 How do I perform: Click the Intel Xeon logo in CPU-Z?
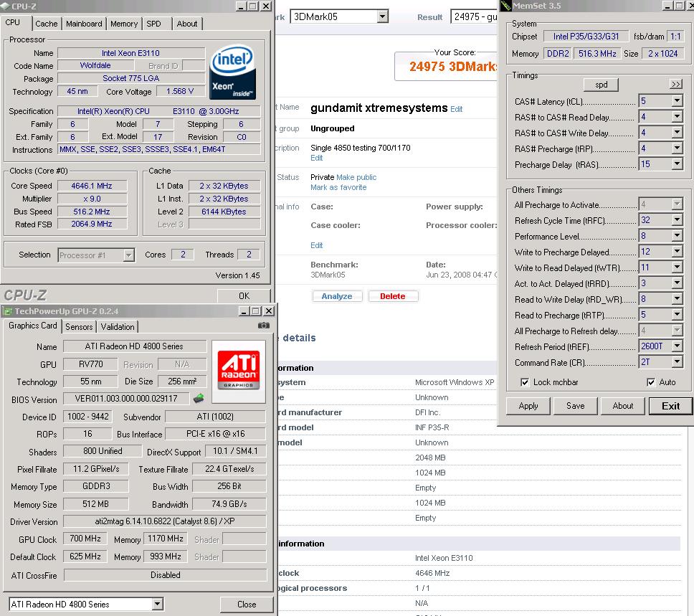233,72
